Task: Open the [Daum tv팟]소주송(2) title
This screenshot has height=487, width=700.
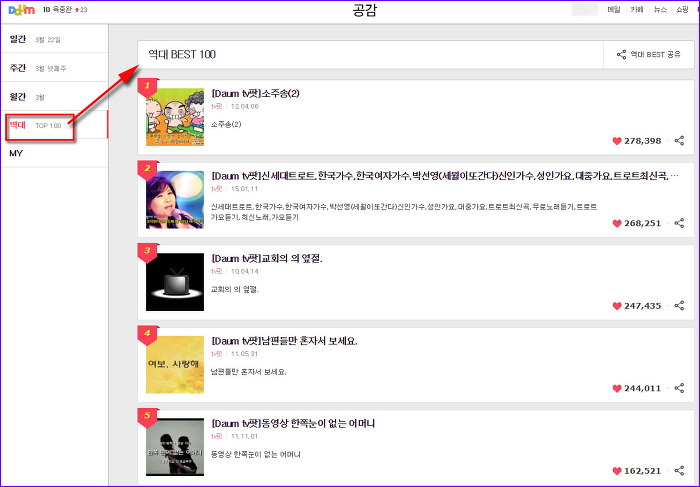Action: tap(255, 94)
